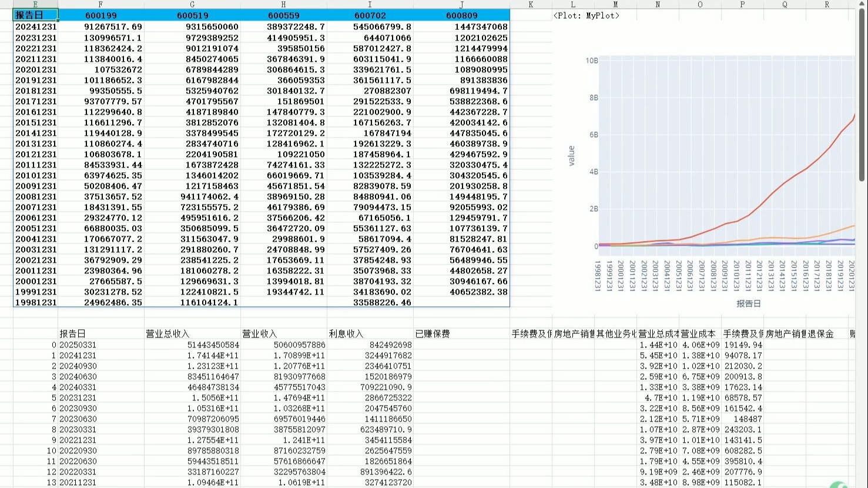Click cell with value 6167982844
The image size is (868, 488).
pos(192,80)
